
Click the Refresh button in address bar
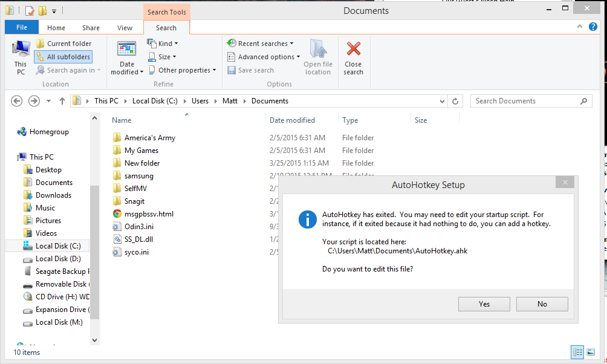pos(455,101)
